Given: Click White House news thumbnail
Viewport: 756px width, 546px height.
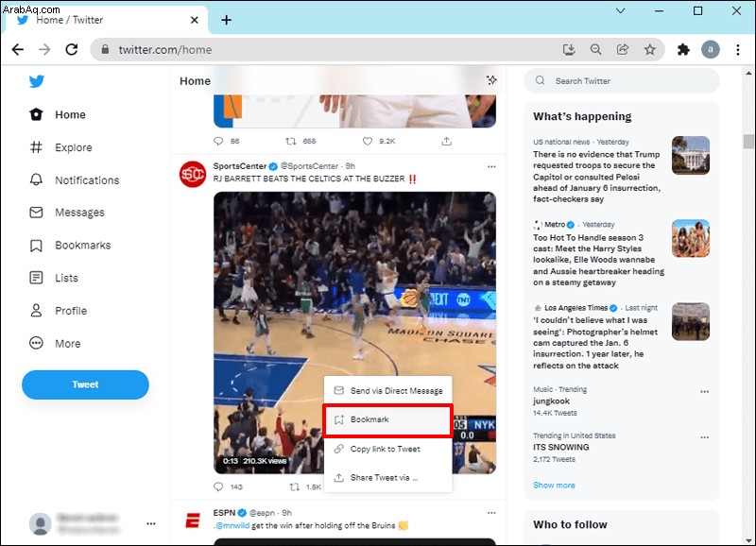Looking at the screenshot, I should point(691,155).
